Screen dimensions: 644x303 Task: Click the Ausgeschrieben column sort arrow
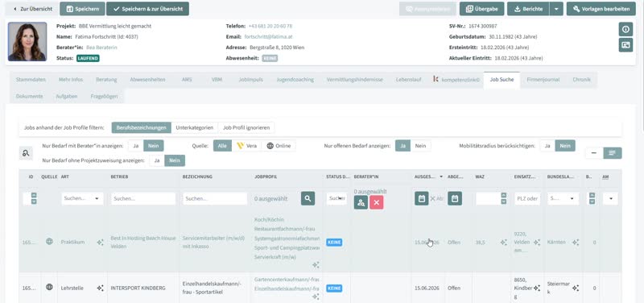(x=441, y=176)
